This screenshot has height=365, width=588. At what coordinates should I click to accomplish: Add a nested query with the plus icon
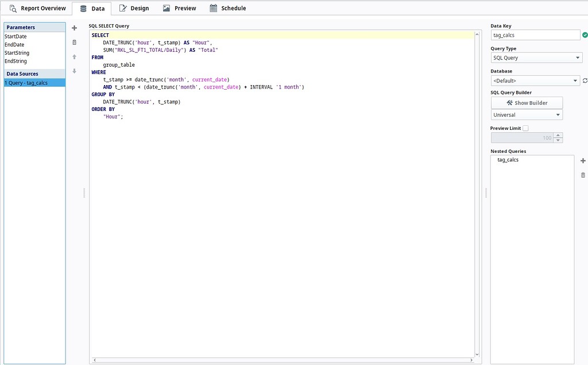tap(583, 160)
